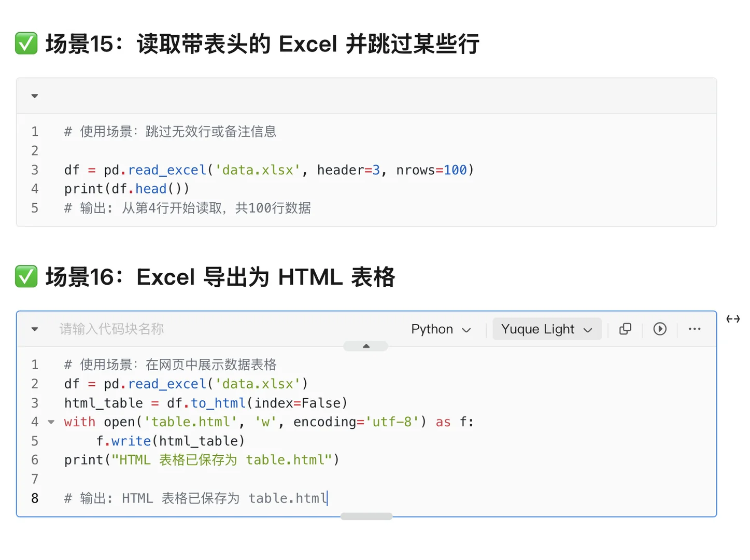Click the drag handle below the code block
This screenshot has width=750, height=560.
tap(366, 515)
